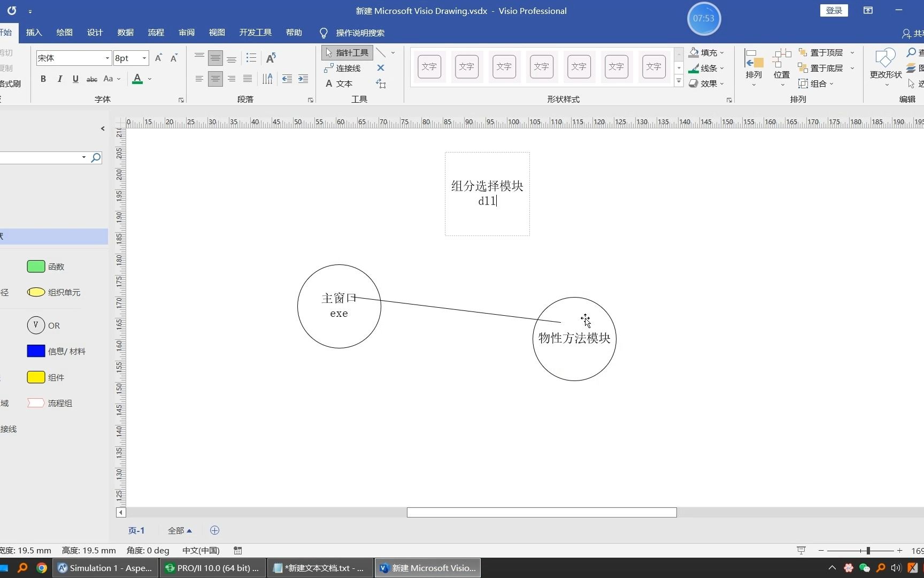The image size is (924, 578).
Task: Decrease paragraph indent
Action: coord(287,79)
